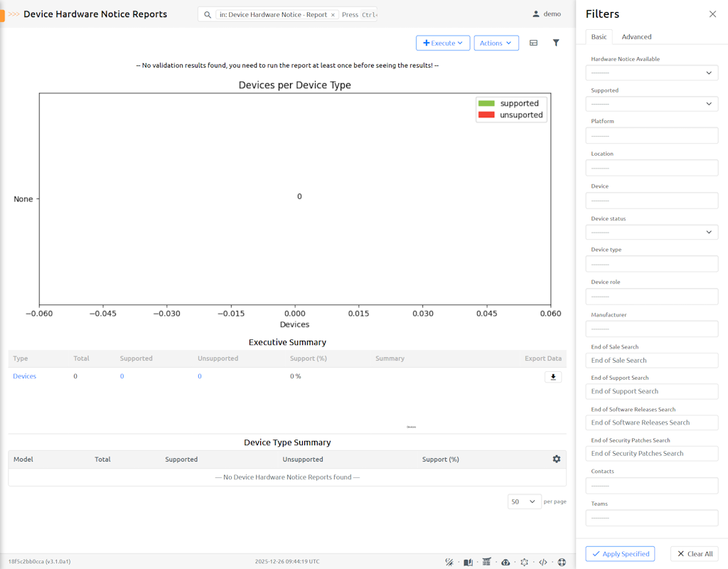Switch to the Advanced filters tab
The image size is (728, 569).
click(636, 37)
